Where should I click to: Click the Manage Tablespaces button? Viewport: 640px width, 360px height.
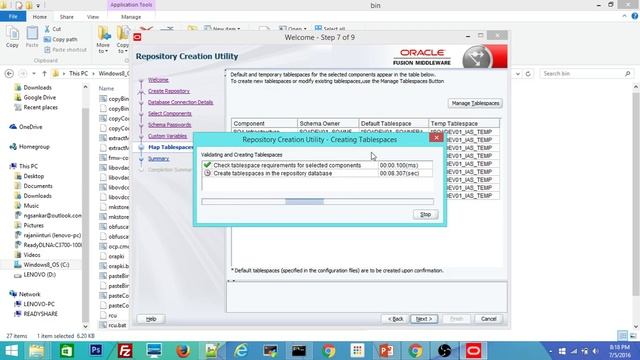[475, 103]
